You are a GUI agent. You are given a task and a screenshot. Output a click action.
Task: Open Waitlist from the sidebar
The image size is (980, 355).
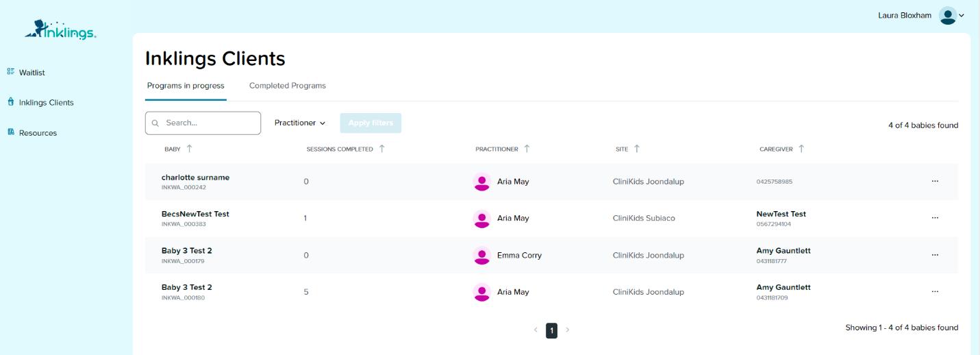point(32,73)
